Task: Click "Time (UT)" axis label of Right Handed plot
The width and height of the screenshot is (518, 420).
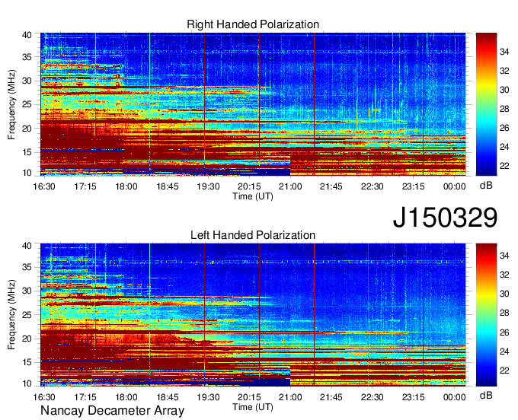Action: pos(253,196)
